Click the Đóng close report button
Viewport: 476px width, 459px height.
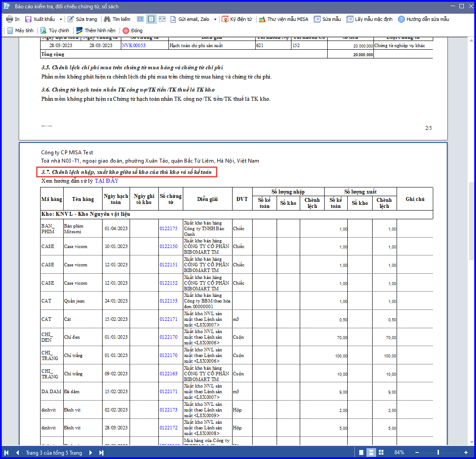click(133, 31)
